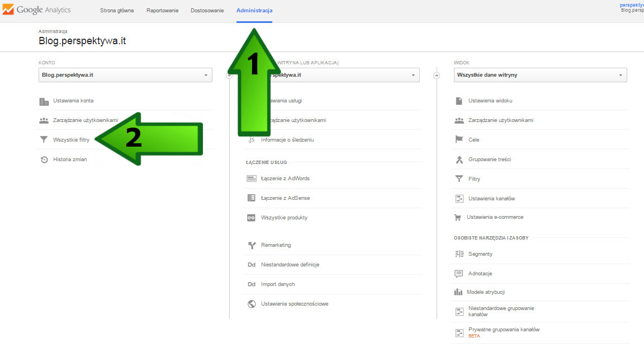Open the Dostosowanie tab

pyautogui.click(x=207, y=11)
